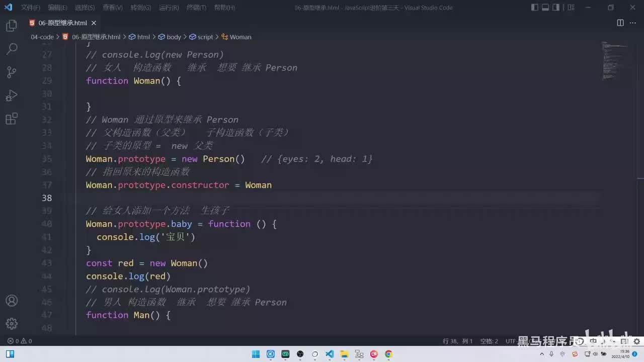
Task: Split the editor to the right
Action: pos(620,23)
